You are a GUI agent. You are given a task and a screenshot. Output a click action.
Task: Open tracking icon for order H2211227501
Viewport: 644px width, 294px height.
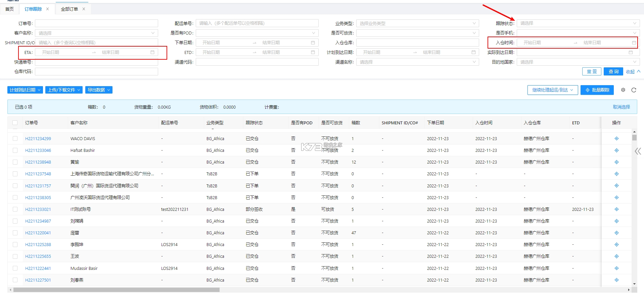coord(616,280)
